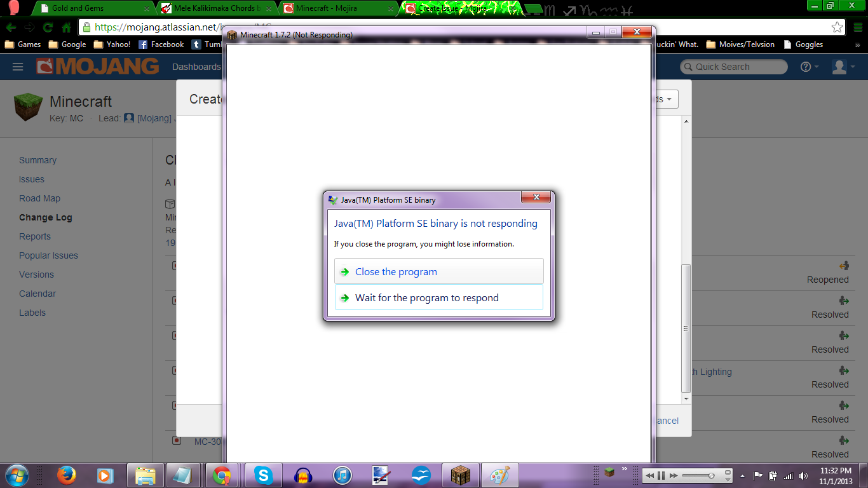Open Windows Explorer from the taskbar

pos(145,475)
